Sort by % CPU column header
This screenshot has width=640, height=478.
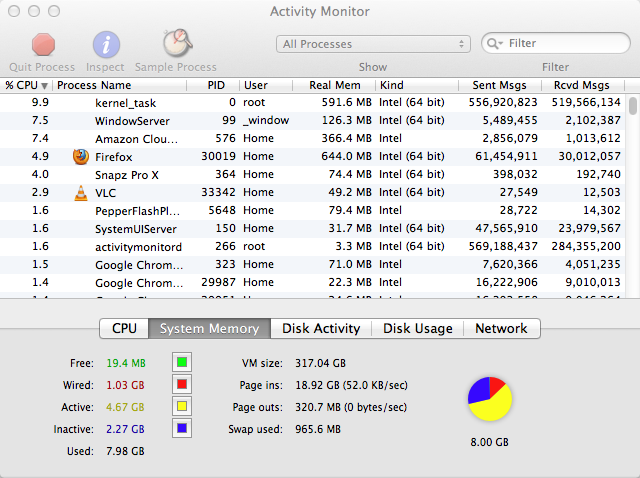point(26,85)
